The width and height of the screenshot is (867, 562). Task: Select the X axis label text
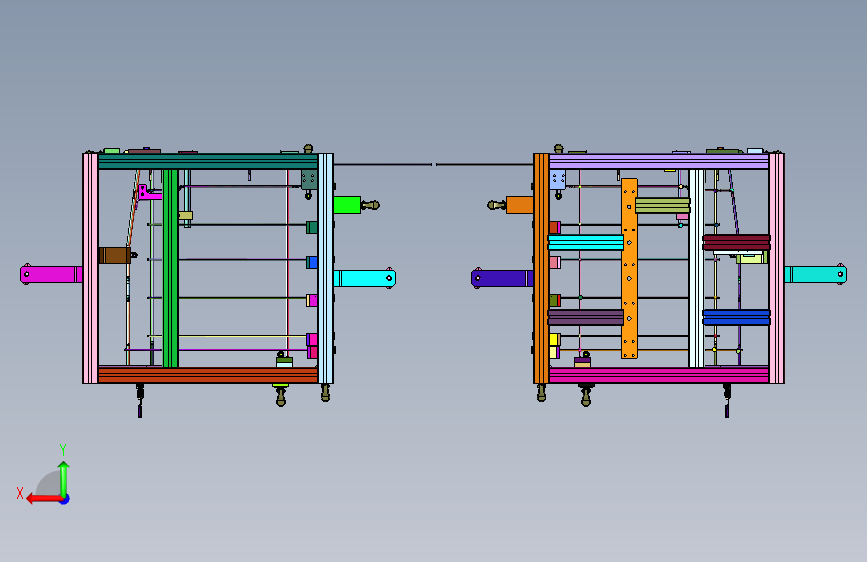click(x=20, y=493)
